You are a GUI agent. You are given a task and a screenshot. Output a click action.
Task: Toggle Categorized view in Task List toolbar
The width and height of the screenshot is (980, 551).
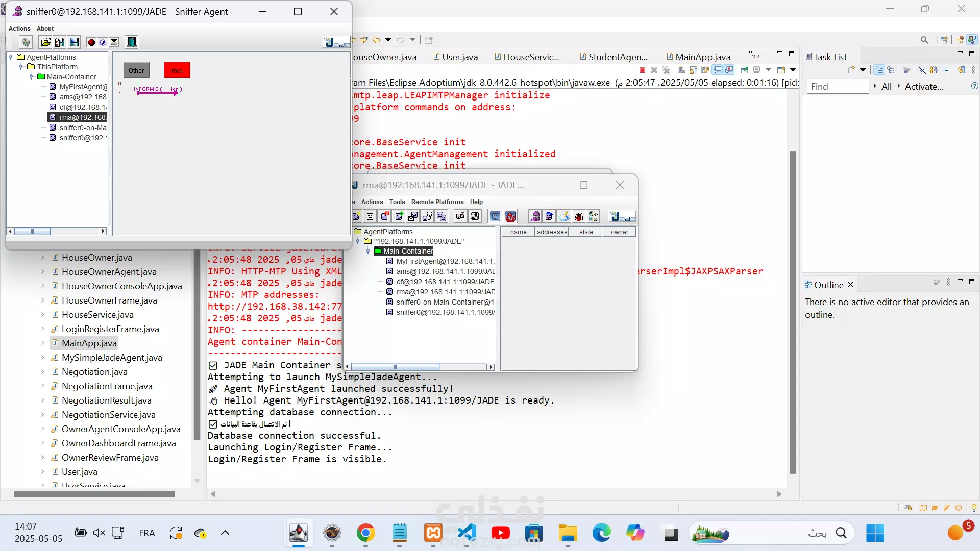879,70
